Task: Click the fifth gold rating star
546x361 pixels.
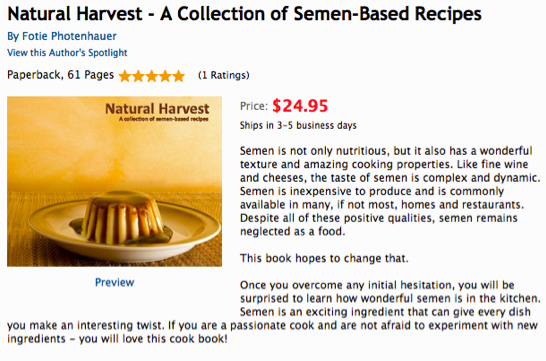Action: [x=179, y=76]
